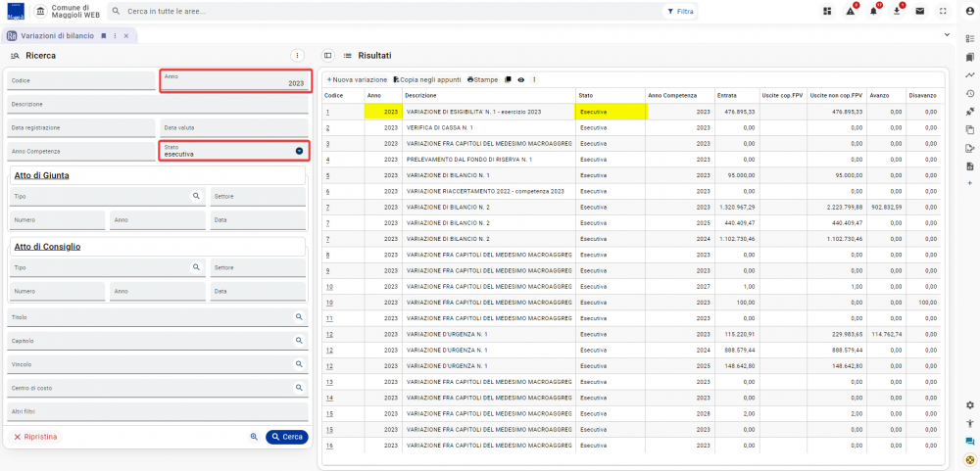
Task: Focus the Altri filtri field
Action: (x=158, y=411)
